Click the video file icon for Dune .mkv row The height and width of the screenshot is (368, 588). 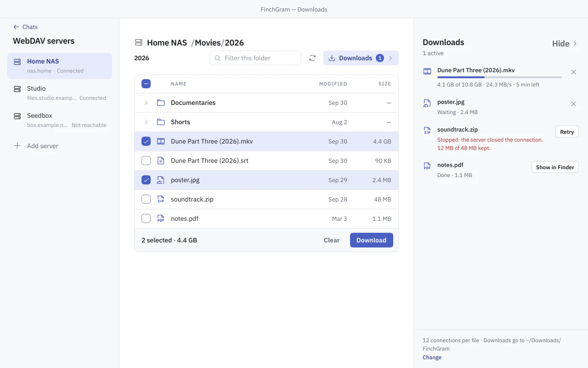tap(161, 141)
